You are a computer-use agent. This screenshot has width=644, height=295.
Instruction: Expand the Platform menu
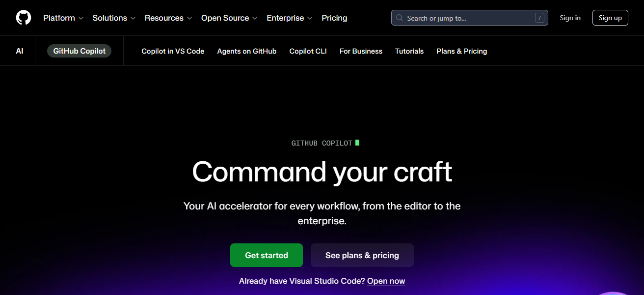63,18
